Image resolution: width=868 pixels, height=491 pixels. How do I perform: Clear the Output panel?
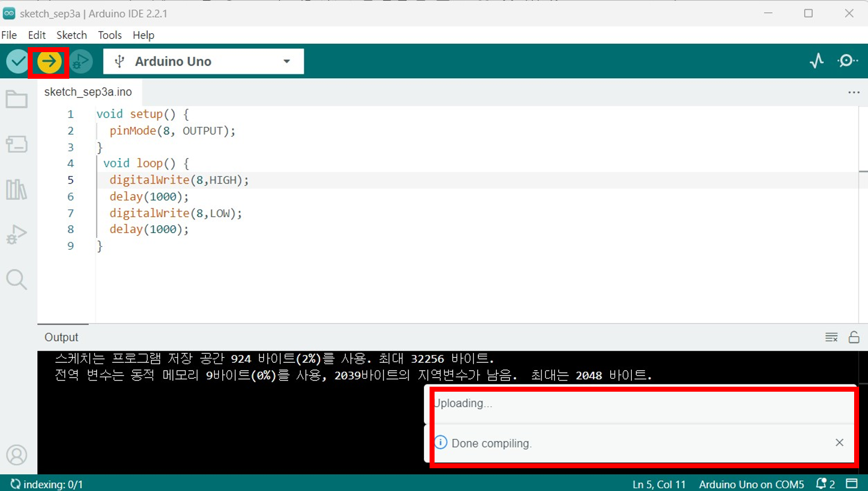(831, 337)
